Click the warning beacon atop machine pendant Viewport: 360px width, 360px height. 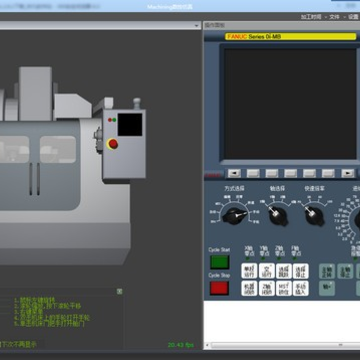137,103
